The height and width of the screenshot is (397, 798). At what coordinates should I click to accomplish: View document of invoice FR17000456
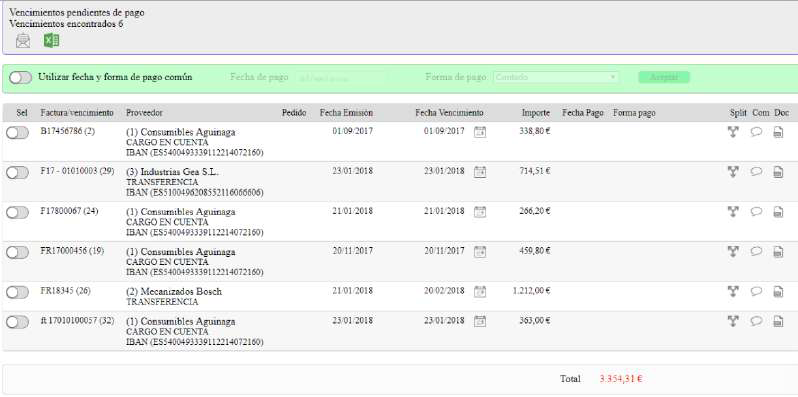pyautogui.click(x=778, y=251)
